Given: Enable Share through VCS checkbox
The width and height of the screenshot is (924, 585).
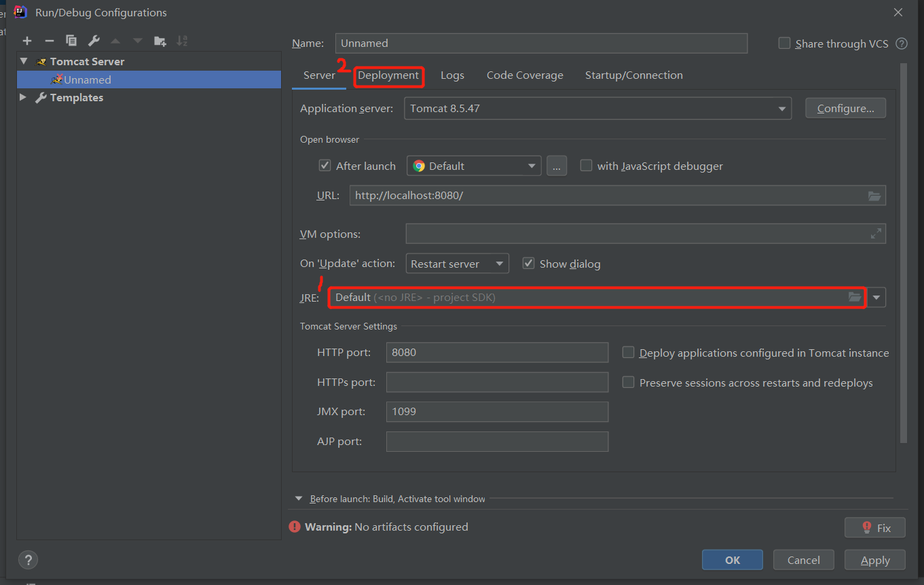Looking at the screenshot, I should click(784, 43).
